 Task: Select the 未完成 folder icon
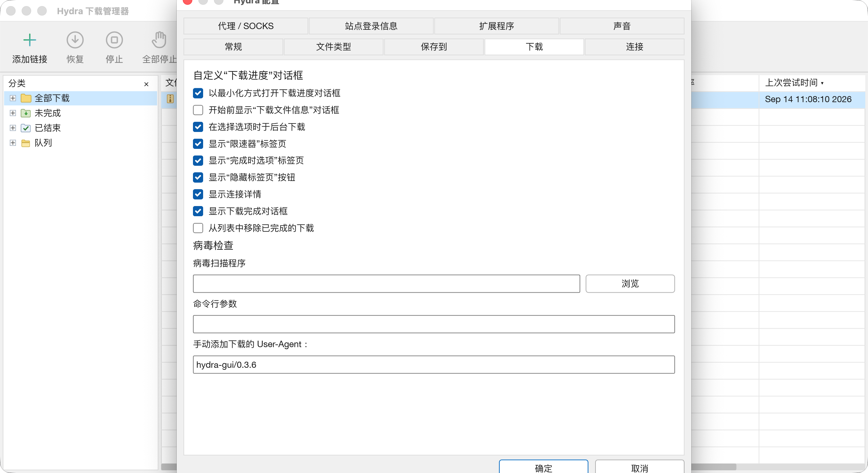pos(26,113)
